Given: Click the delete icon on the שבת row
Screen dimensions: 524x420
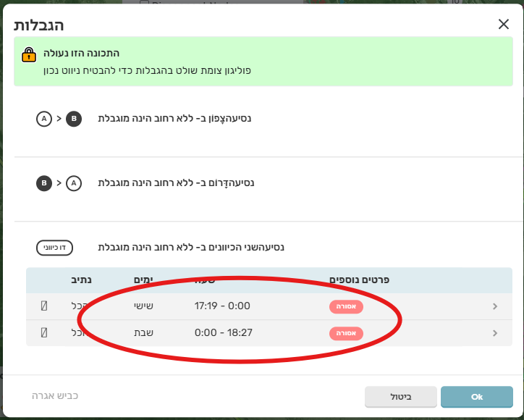Looking at the screenshot, I should tap(44, 333).
